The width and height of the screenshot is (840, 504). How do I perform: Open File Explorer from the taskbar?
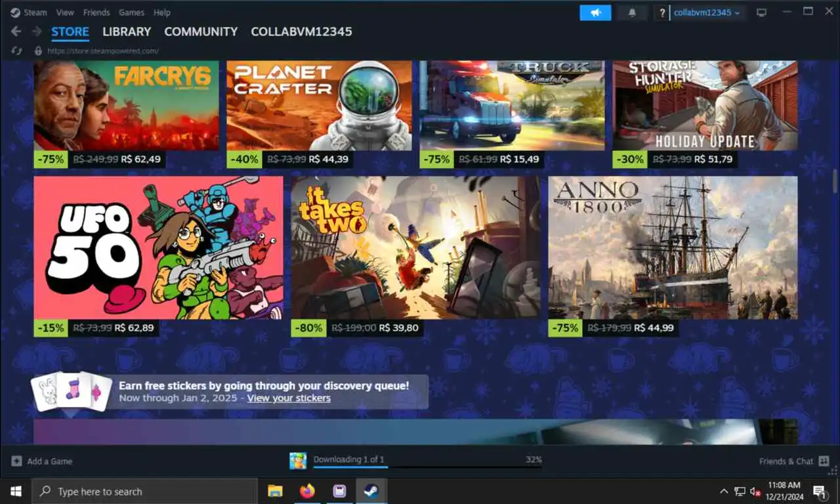click(275, 491)
